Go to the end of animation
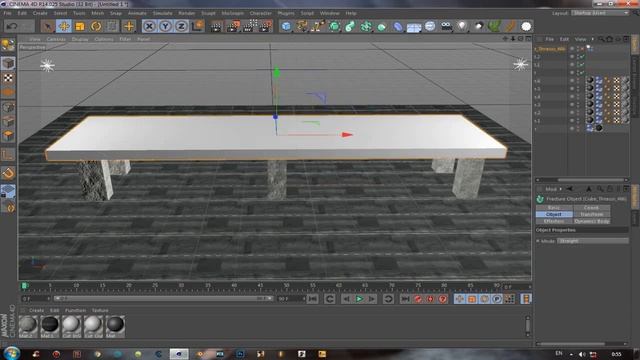This screenshot has width=640, height=360. tap(405, 299)
